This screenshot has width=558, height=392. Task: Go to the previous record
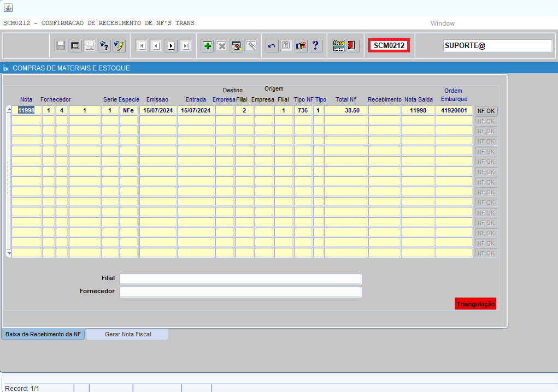156,45
